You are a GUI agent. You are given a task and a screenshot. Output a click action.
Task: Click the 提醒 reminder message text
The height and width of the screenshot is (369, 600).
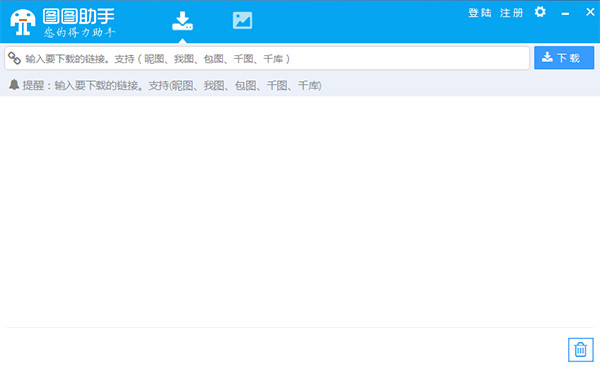tap(172, 85)
